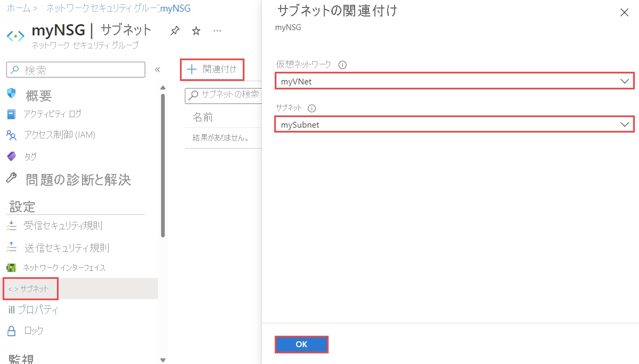This screenshot has height=364, width=639.
Task: Click the sidebar scrollbar thumb
Action: pyautogui.click(x=162, y=166)
